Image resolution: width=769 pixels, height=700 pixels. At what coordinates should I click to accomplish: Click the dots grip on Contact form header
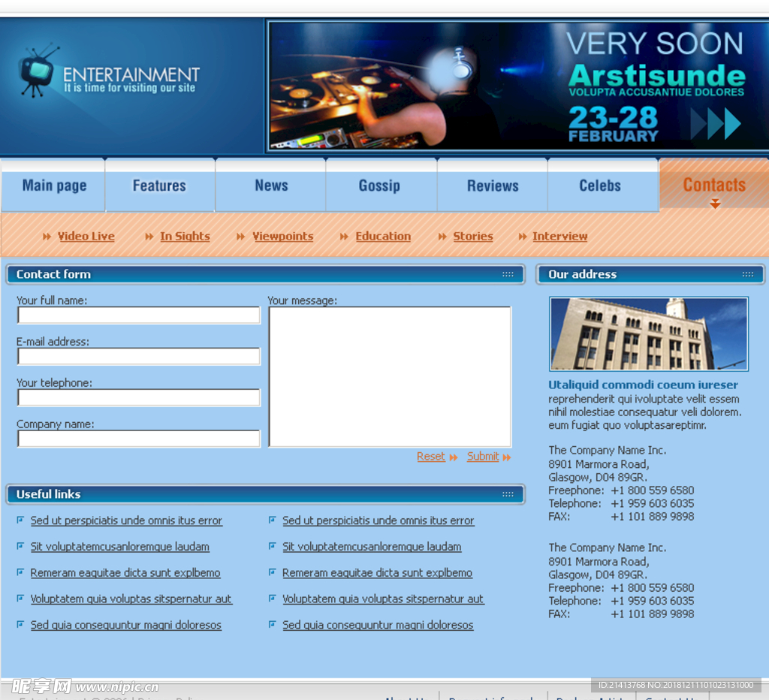click(x=508, y=274)
